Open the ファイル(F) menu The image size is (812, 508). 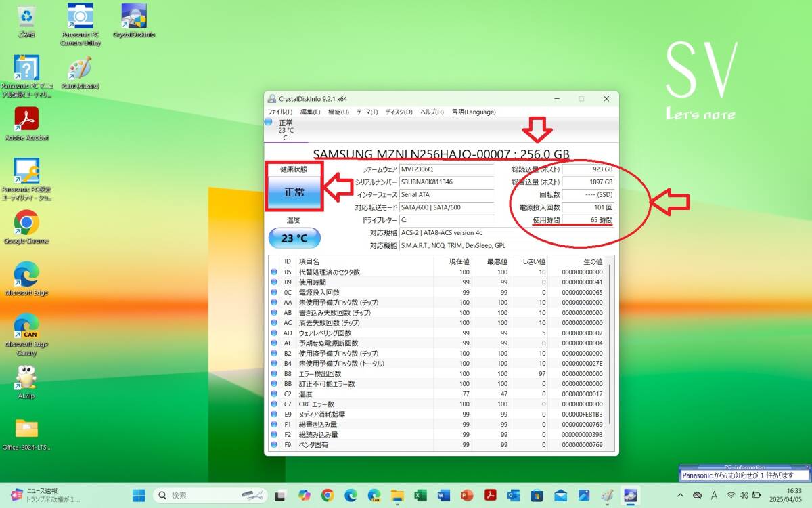click(x=279, y=112)
